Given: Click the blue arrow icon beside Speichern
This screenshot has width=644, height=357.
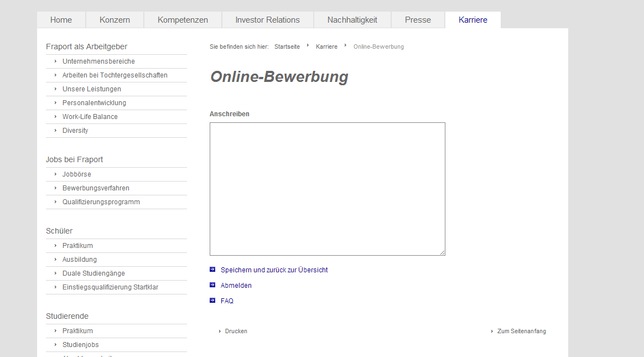Looking at the screenshot, I should [x=212, y=270].
